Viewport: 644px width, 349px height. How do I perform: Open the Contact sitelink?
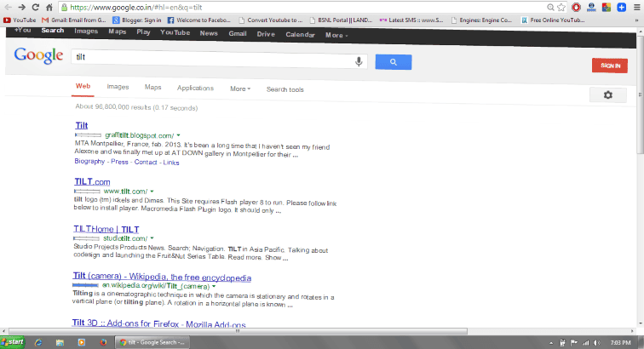[x=146, y=163]
